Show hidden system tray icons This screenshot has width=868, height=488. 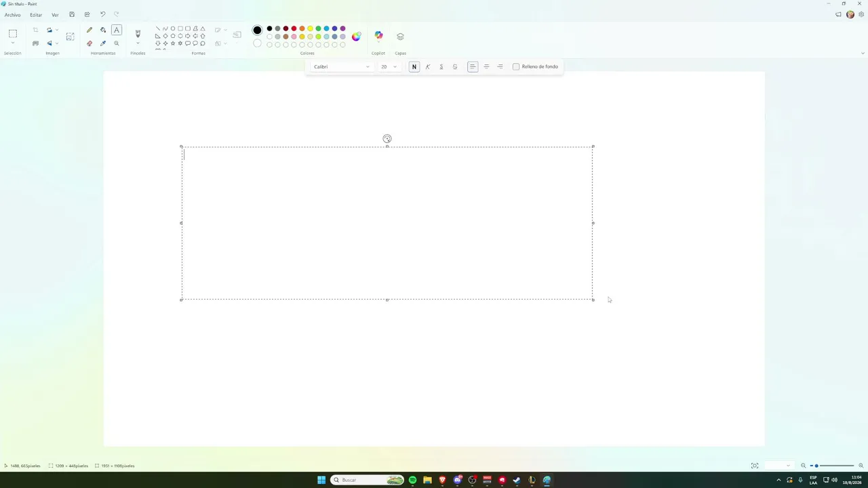point(778,480)
